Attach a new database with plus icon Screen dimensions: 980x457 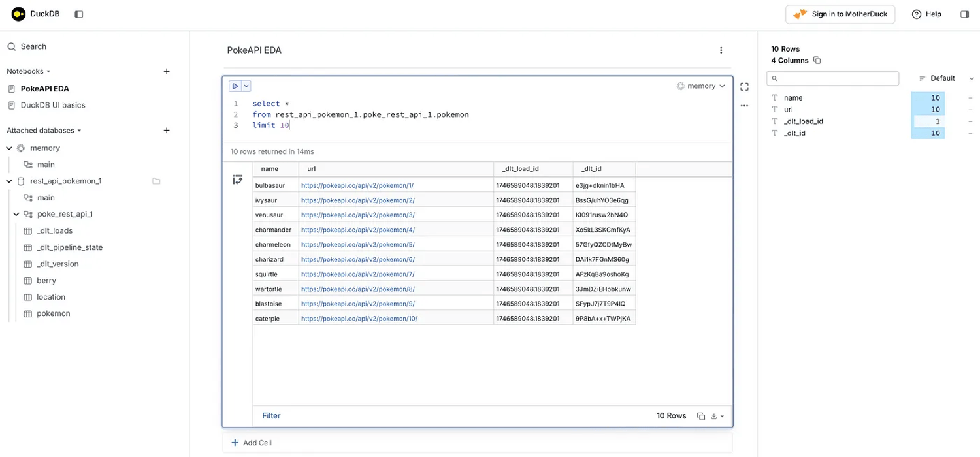tap(167, 130)
